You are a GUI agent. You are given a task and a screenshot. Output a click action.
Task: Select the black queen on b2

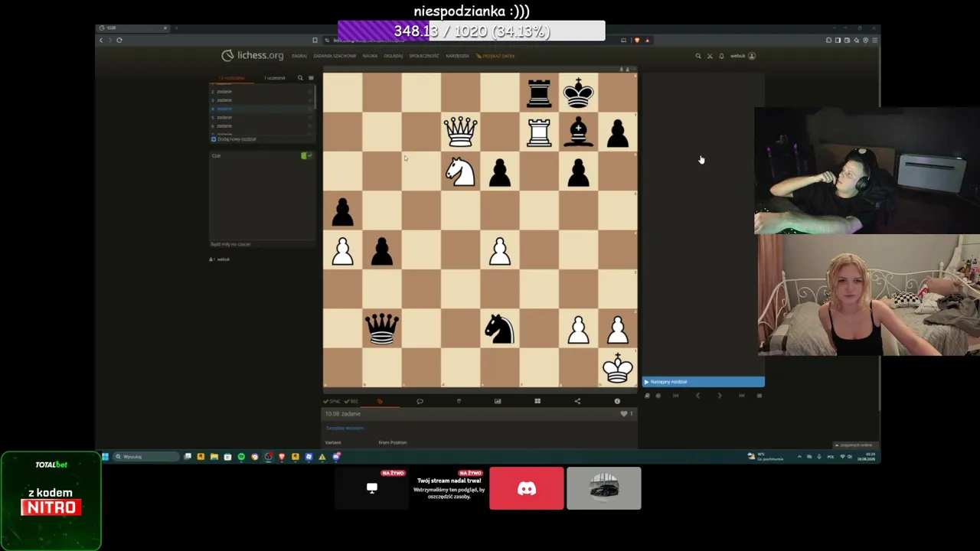point(381,328)
